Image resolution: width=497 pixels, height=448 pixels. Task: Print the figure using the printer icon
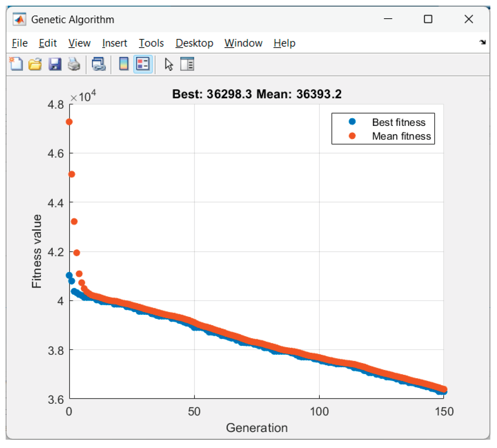click(74, 64)
